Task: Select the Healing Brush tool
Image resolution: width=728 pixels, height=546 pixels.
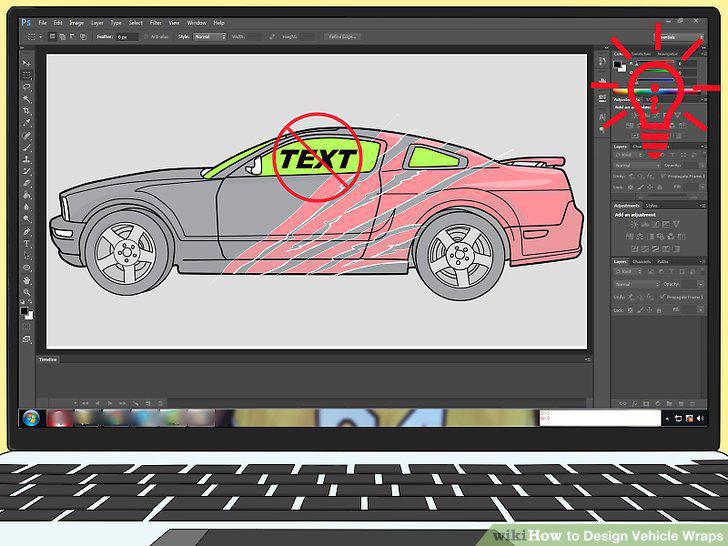Action: (x=27, y=136)
